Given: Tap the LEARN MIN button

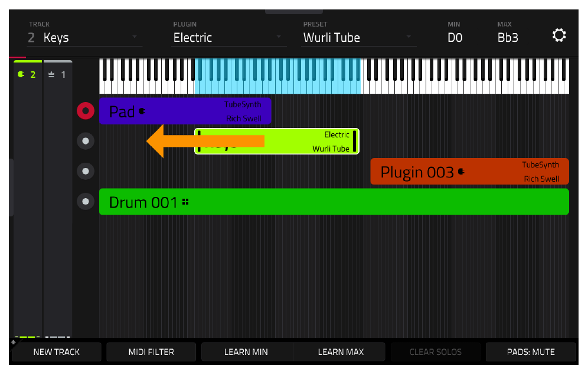Looking at the screenshot, I should click(x=246, y=352).
